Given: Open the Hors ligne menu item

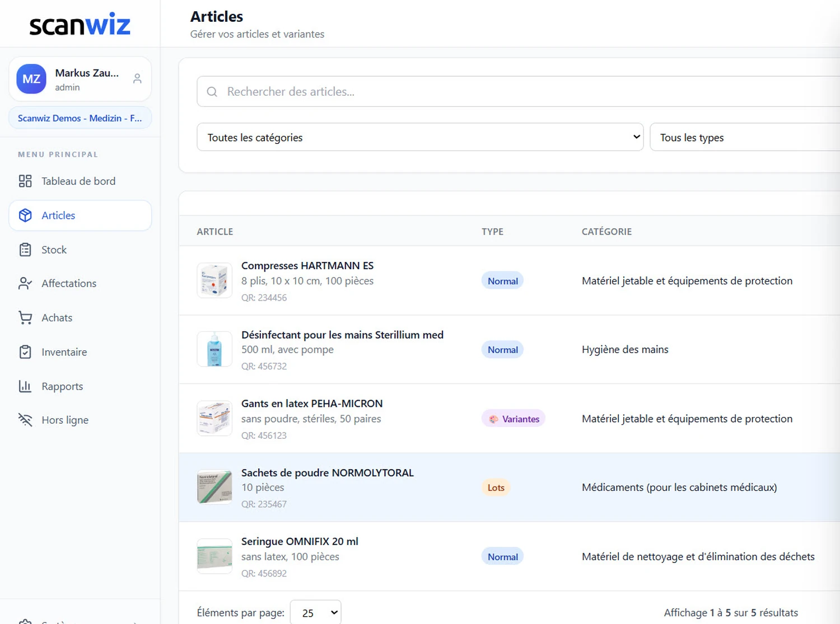Looking at the screenshot, I should (x=80, y=420).
